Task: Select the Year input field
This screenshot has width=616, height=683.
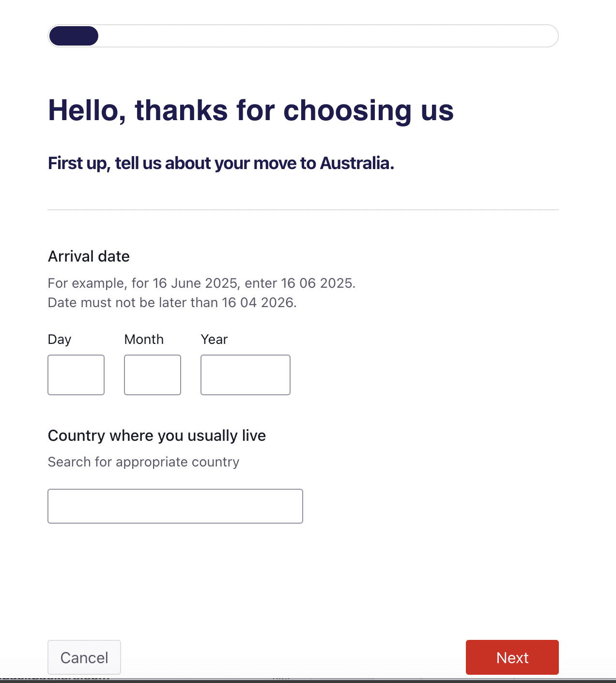Action: (x=246, y=375)
